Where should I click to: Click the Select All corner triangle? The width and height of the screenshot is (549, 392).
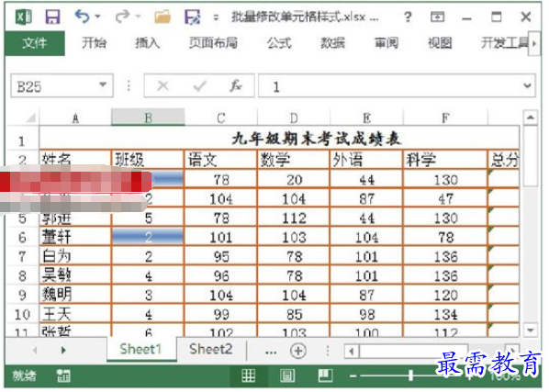(x=30, y=118)
